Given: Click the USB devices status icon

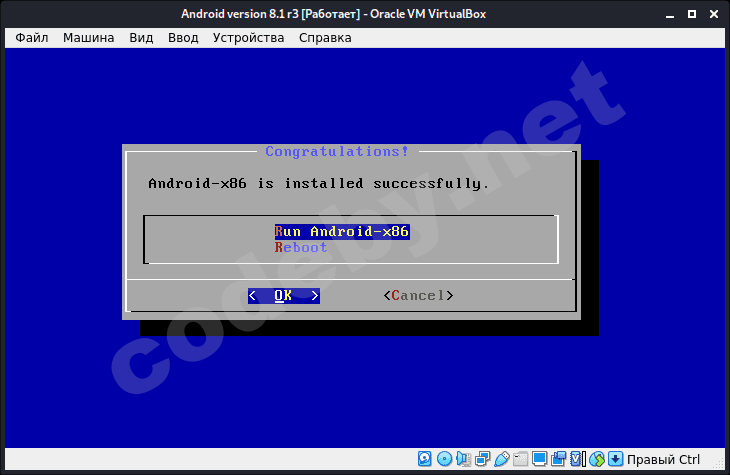Looking at the screenshot, I should coord(502,459).
